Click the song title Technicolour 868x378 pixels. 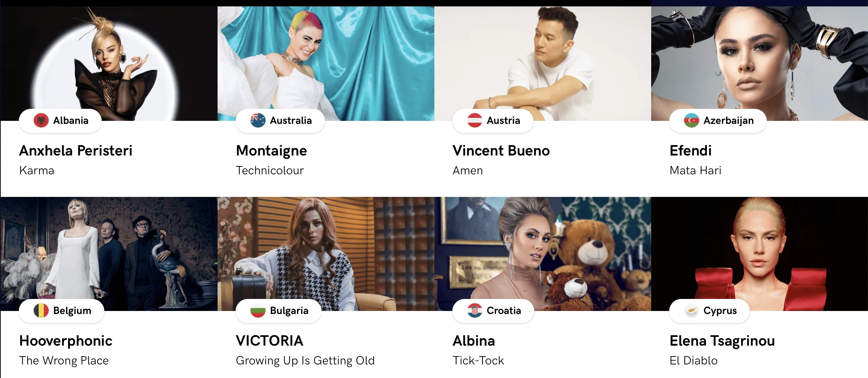tap(270, 171)
